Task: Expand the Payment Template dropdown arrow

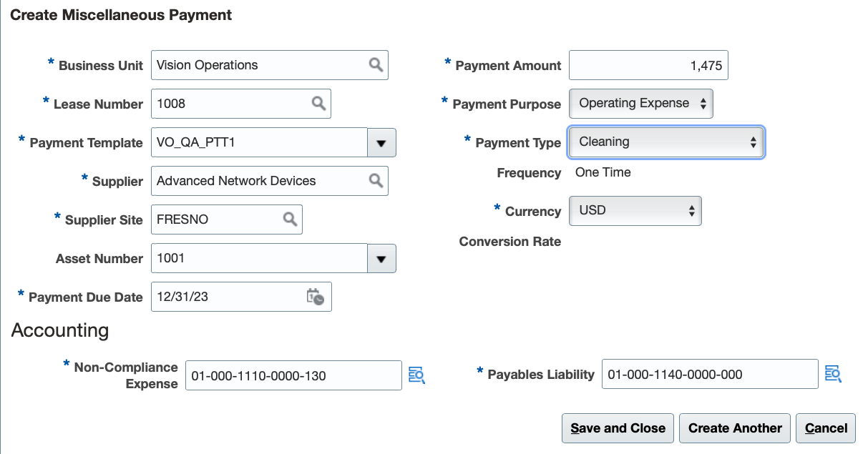Action: (381, 143)
